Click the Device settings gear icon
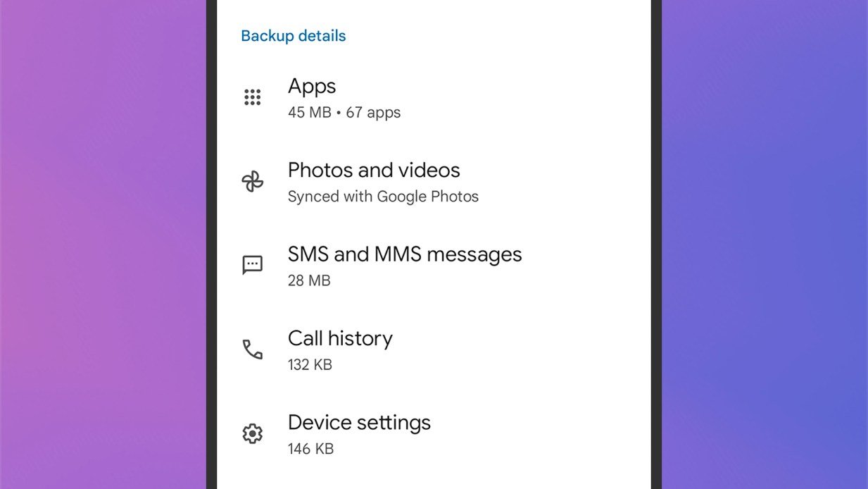868x489 pixels. pos(252,433)
